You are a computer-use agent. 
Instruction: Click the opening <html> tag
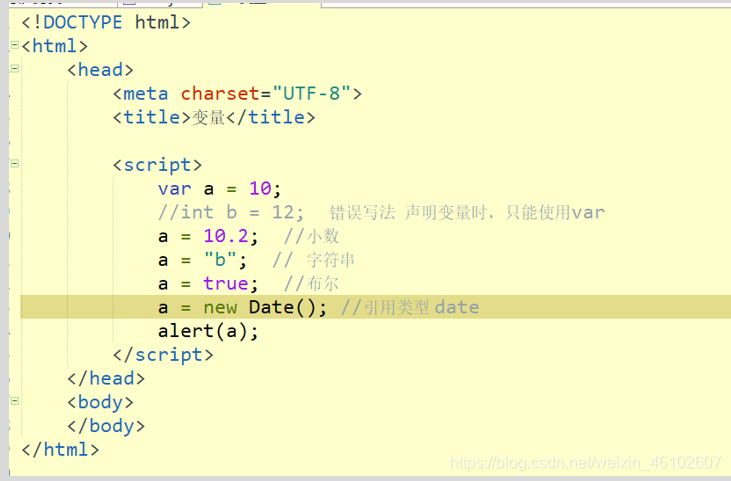(x=55, y=46)
